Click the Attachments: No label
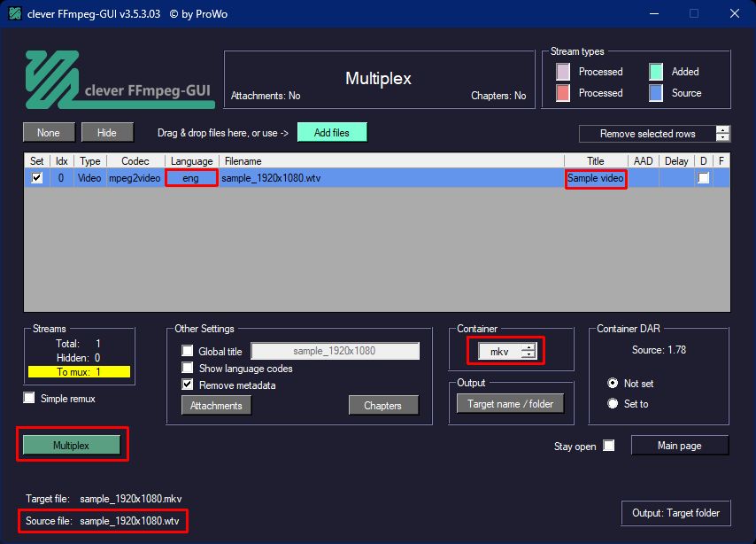This screenshot has height=544, width=756. [266, 96]
